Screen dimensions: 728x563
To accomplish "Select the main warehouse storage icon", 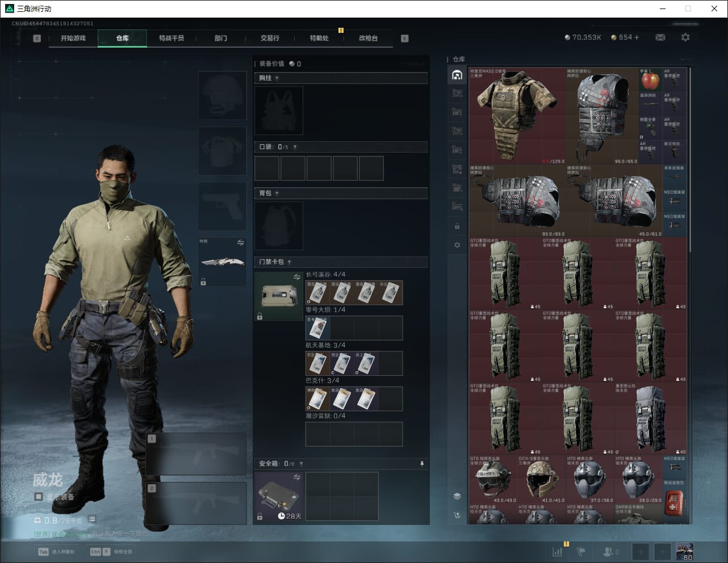I will (457, 75).
